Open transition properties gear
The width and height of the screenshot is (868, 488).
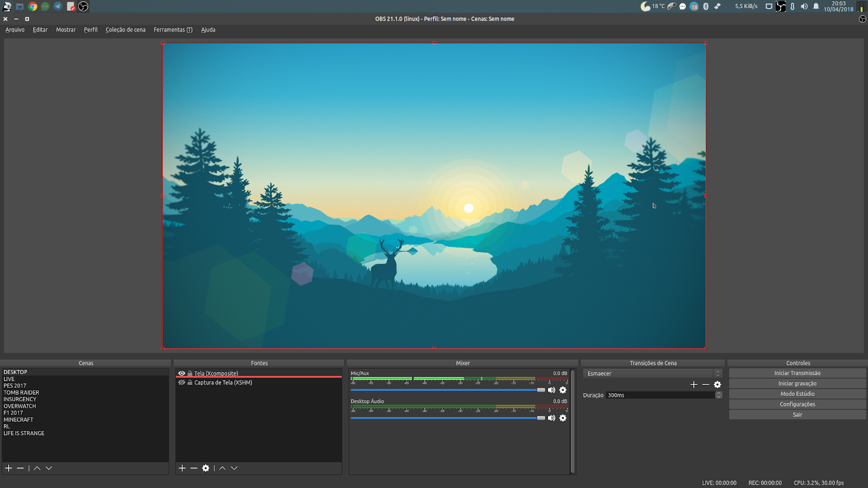click(717, 384)
